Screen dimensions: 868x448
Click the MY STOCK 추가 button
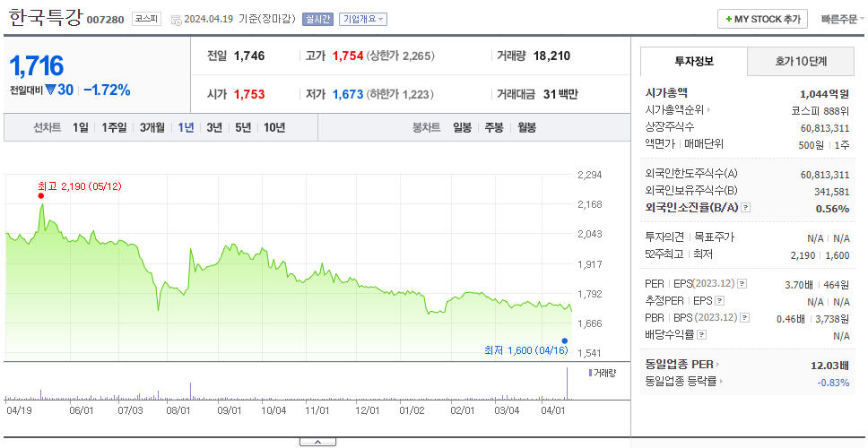(x=762, y=20)
